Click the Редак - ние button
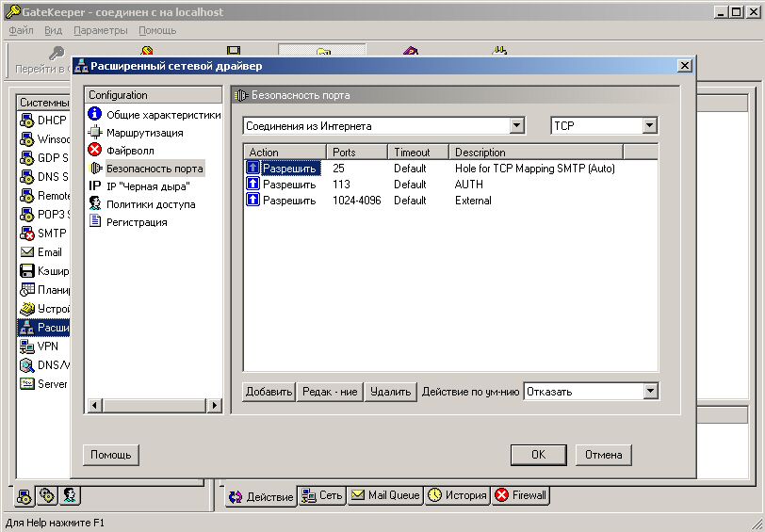 [330, 392]
